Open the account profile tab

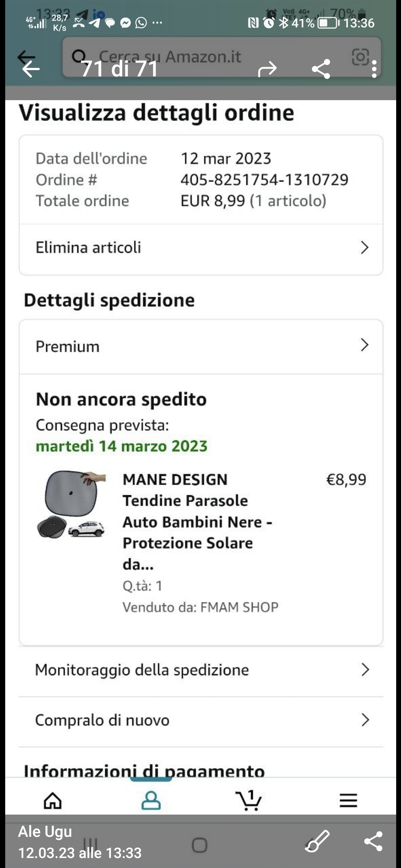(x=151, y=800)
